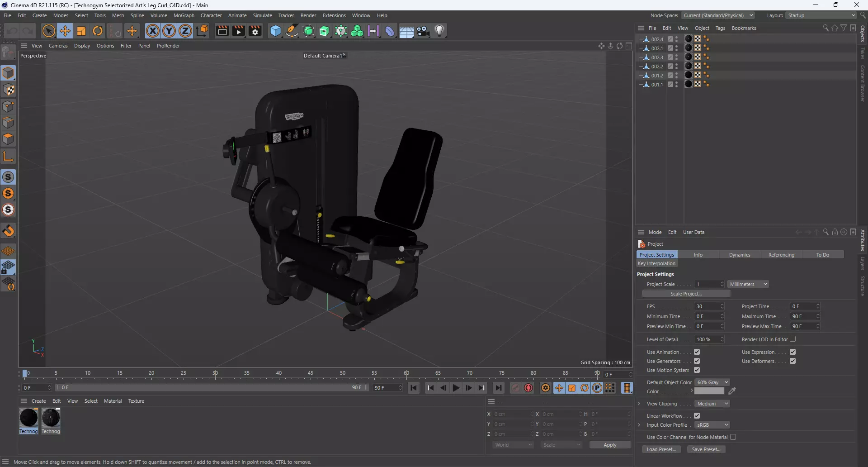
Task: Go to end of animation
Action: (498, 388)
